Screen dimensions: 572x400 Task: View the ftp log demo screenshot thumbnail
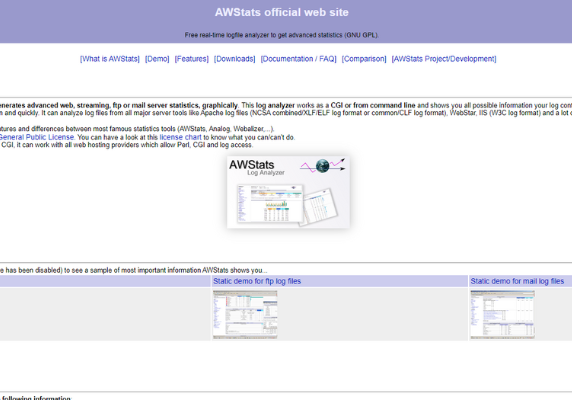click(x=245, y=315)
